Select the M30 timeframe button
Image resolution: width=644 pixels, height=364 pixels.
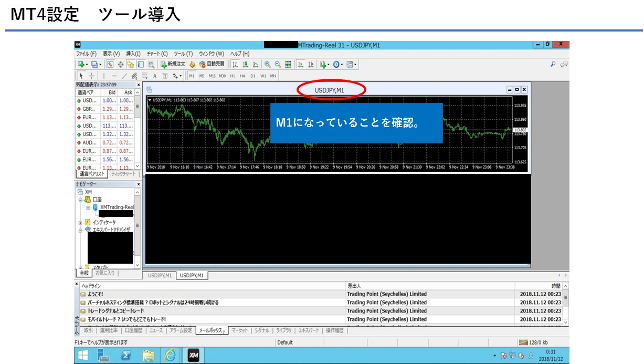tap(223, 76)
